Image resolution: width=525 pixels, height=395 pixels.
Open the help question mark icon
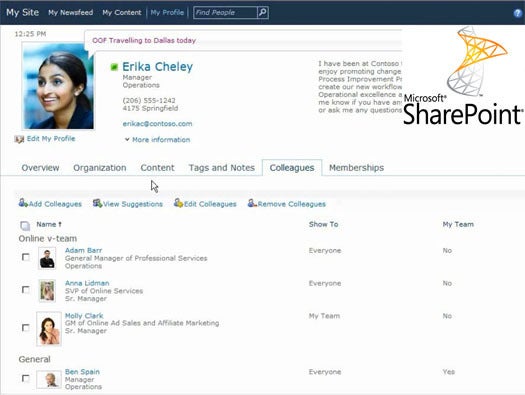tap(518, 13)
